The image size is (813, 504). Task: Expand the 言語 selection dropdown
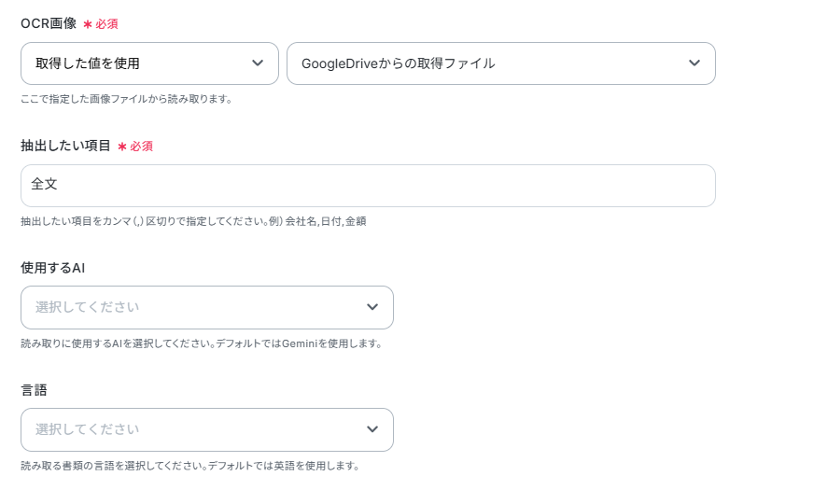tap(196, 429)
